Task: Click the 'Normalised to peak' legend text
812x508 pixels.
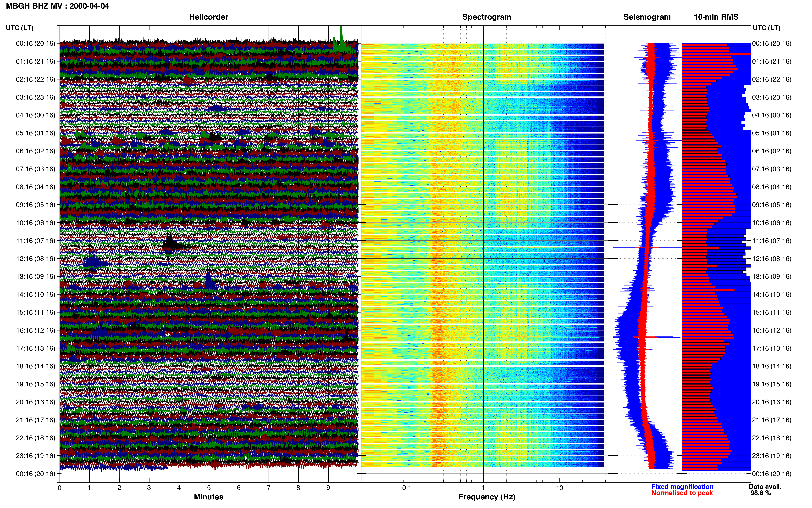Action: 682,493
